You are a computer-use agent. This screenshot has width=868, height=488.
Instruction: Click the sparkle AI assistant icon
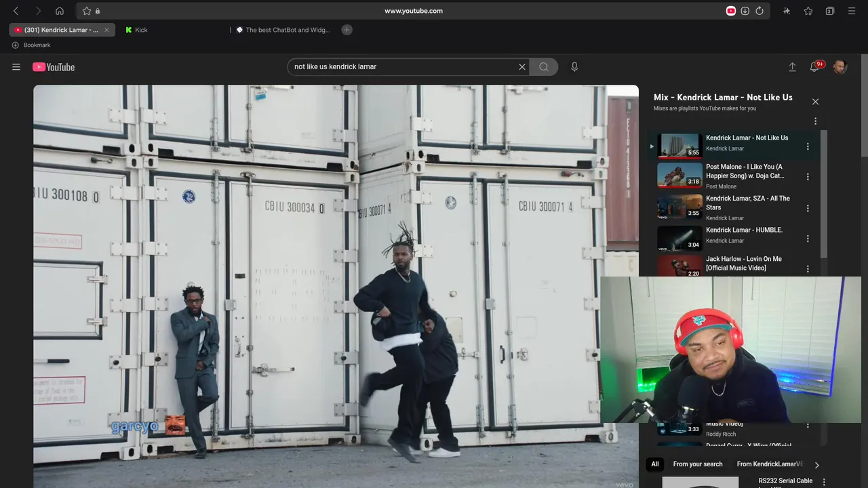787,11
